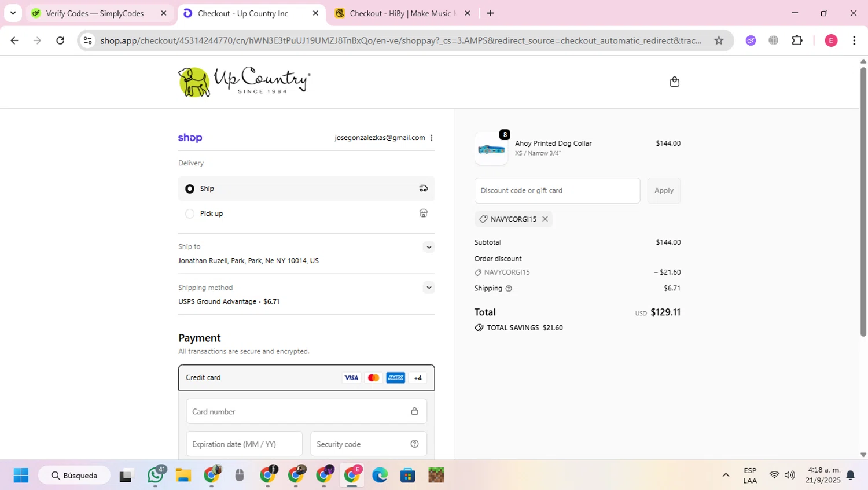Show the +4 more card types
Viewport: 868px width, 490px height.
418,378
